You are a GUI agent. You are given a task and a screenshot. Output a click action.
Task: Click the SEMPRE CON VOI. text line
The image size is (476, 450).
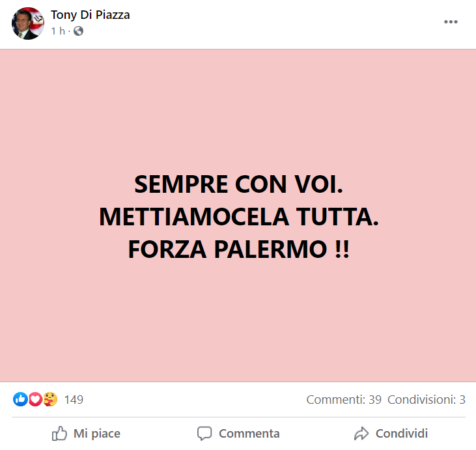tap(238, 184)
